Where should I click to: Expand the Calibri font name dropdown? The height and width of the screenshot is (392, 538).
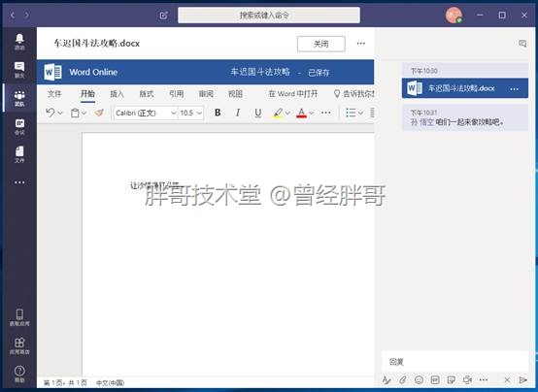(x=173, y=113)
